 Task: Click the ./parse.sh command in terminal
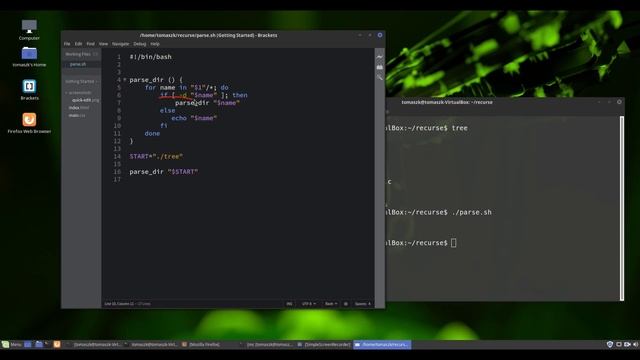(x=472, y=212)
